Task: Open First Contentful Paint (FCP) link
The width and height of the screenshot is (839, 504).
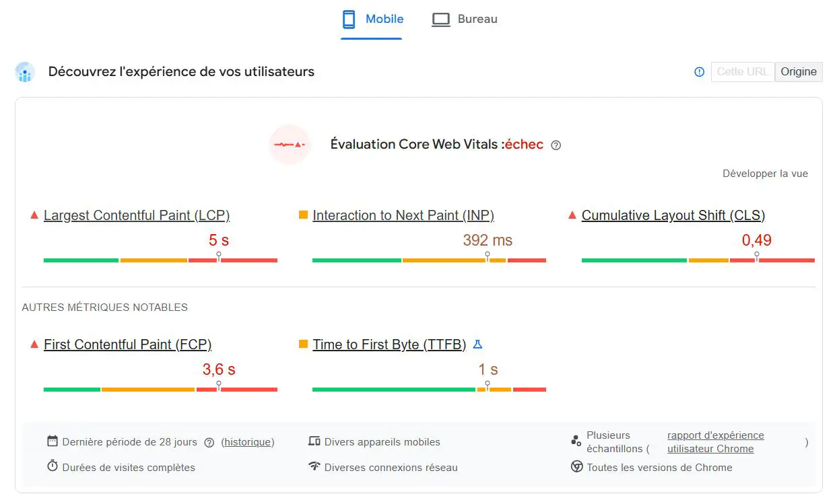Action: 127,345
